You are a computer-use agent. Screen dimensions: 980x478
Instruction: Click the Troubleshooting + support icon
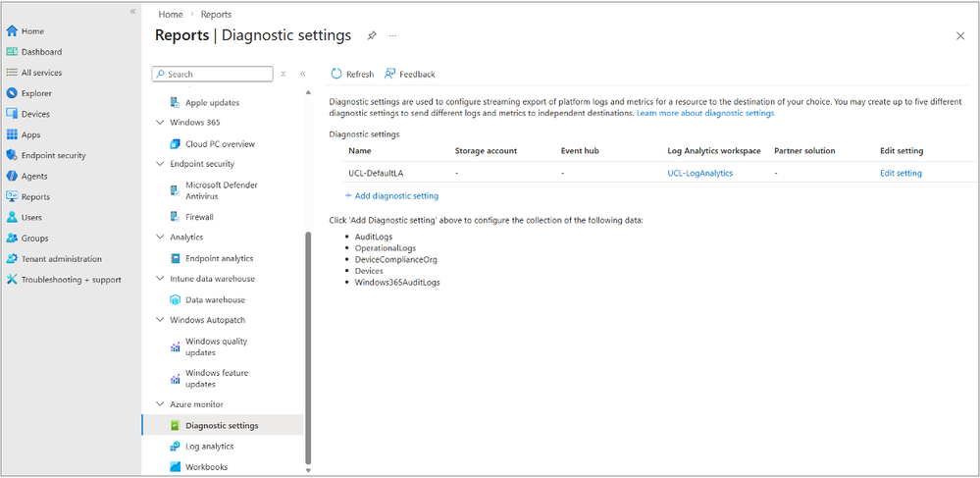(x=12, y=280)
